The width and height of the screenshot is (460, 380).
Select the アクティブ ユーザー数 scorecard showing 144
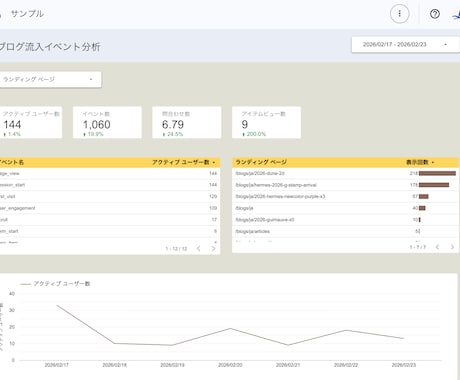(31, 122)
